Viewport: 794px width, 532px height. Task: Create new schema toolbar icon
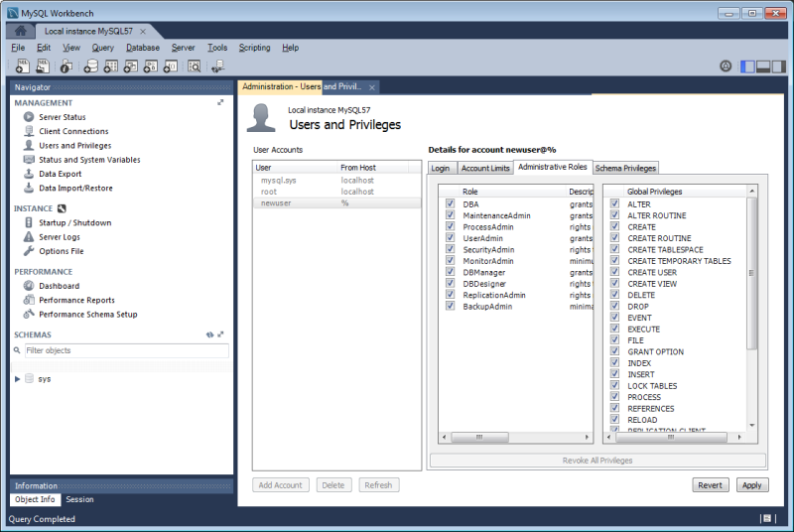point(90,66)
